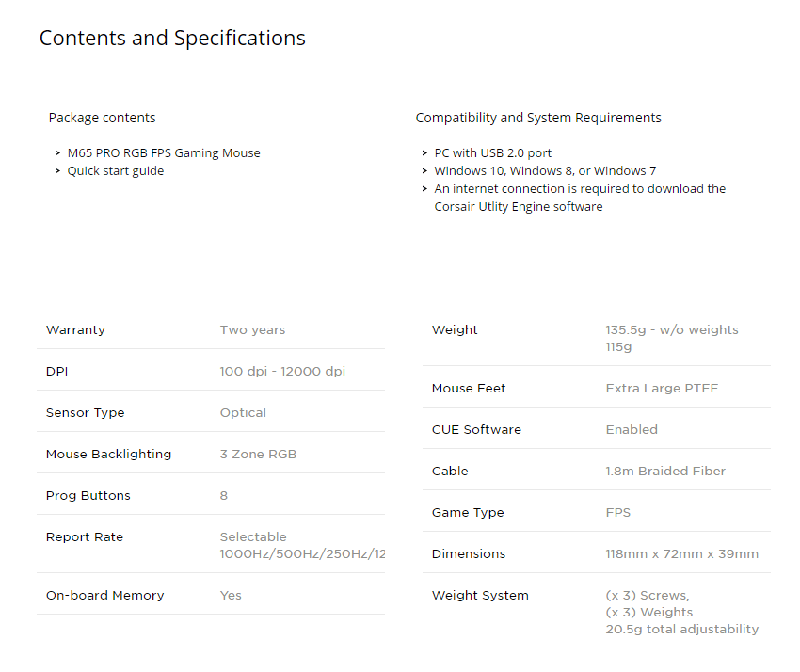This screenshot has height=672, width=800.
Task: Click the Quick start guide list item
Action: coord(116,171)
